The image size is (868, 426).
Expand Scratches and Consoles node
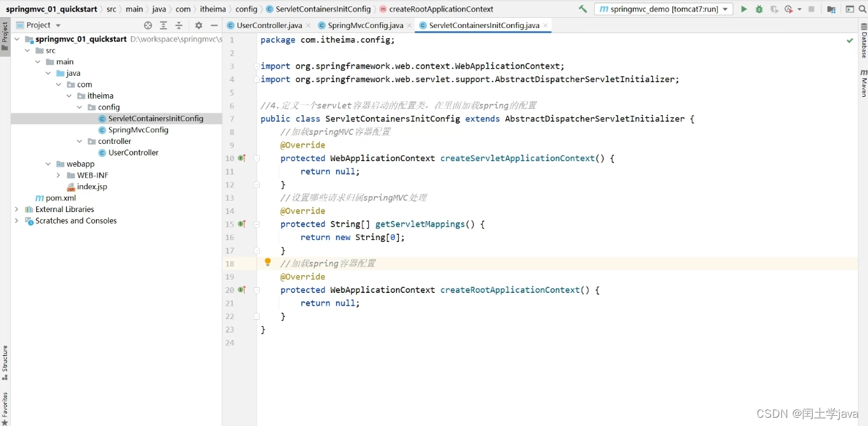click(17, 221)
